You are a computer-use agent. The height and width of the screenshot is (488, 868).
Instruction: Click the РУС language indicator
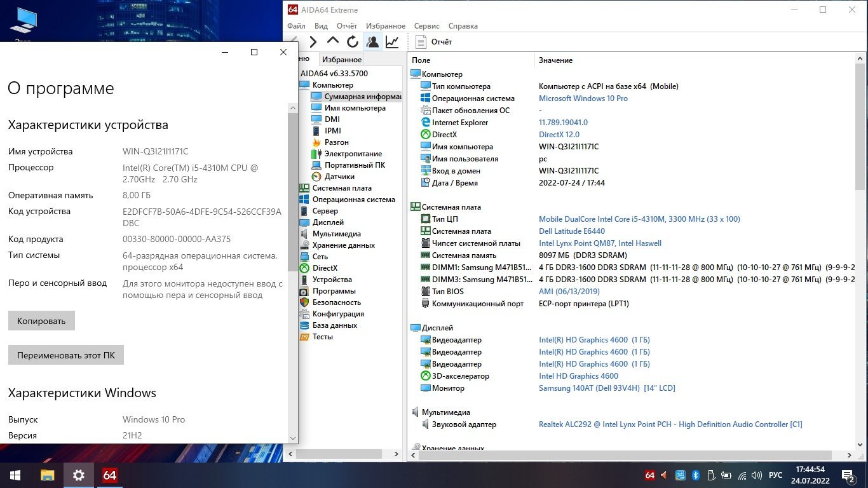coord(776,475)
